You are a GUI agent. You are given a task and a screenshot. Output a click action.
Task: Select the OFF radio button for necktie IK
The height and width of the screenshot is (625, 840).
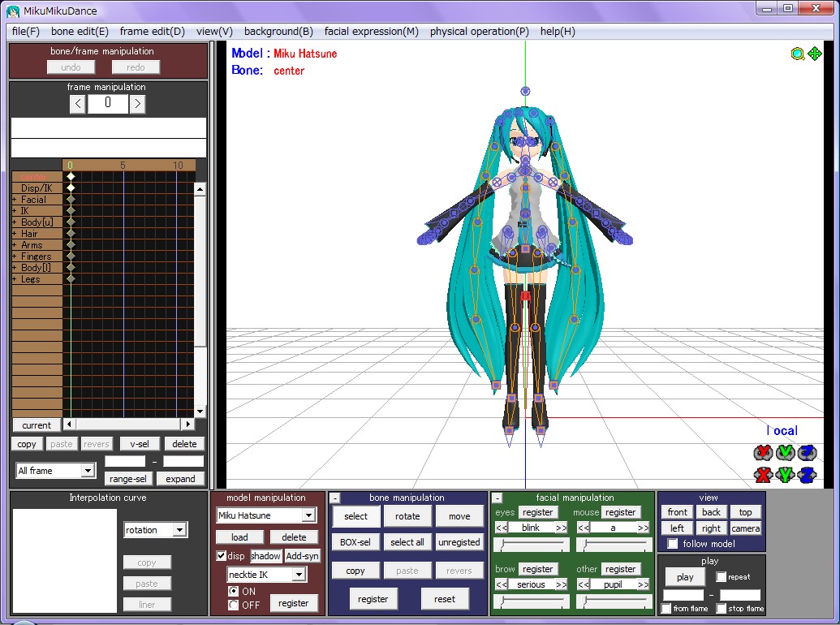pyautogui.click(x=233, y=605)
